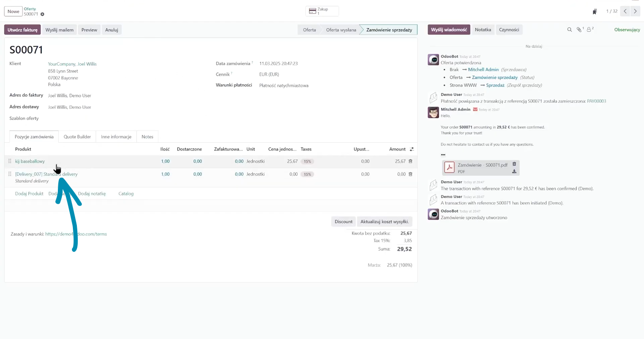Open the PAY00003 payment link
Screen dimensions: 644x339
point(596,101)
